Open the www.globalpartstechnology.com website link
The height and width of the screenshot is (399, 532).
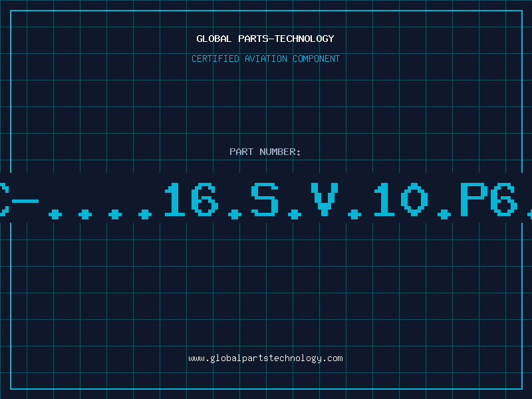click(265, 358)
